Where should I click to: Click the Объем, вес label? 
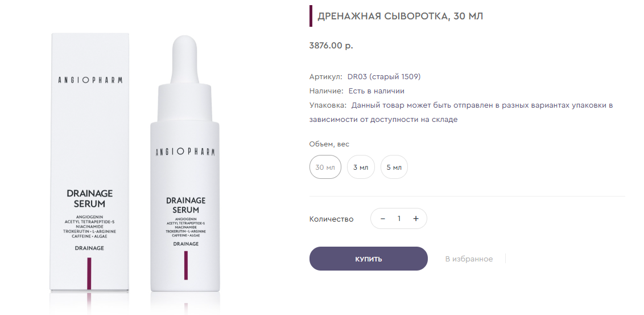329,144
